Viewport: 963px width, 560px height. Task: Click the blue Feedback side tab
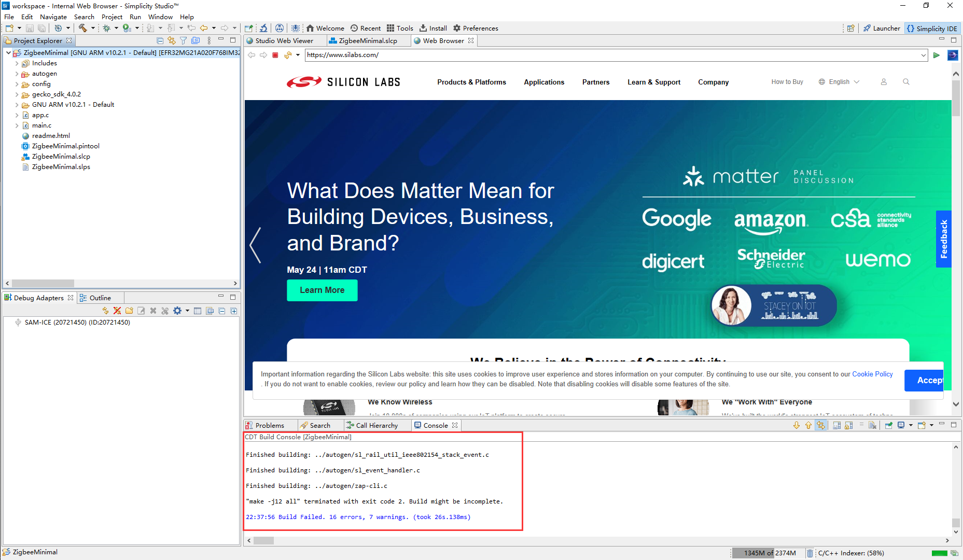[944, 239]
